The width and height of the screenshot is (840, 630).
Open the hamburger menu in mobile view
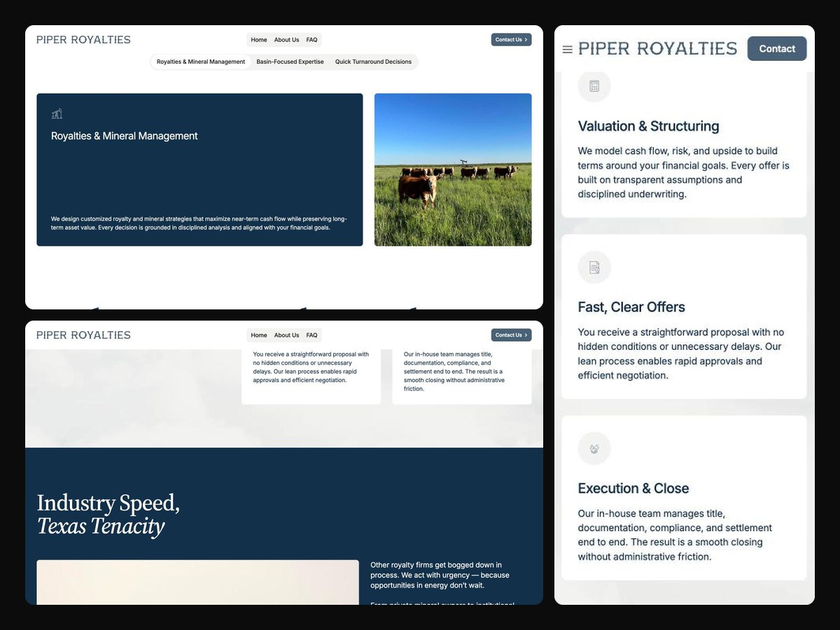[x=568, y=49]
